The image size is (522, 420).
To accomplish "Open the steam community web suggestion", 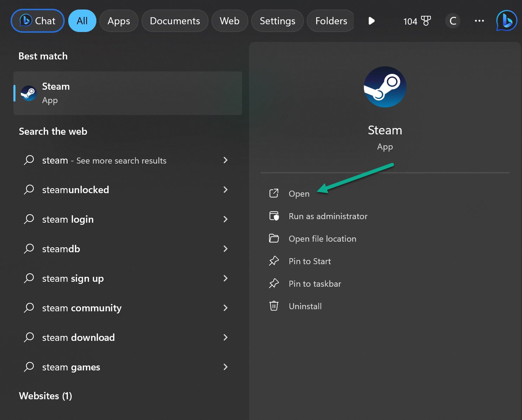I will click(x=128, y=308).
